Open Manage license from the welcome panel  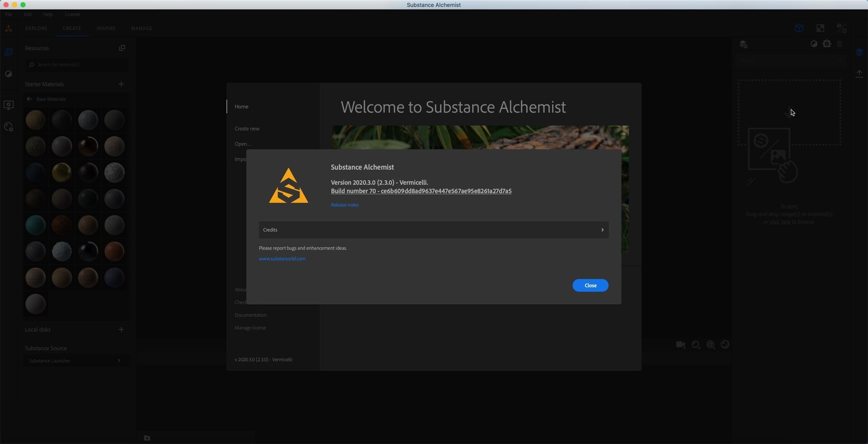coord(250,328)
